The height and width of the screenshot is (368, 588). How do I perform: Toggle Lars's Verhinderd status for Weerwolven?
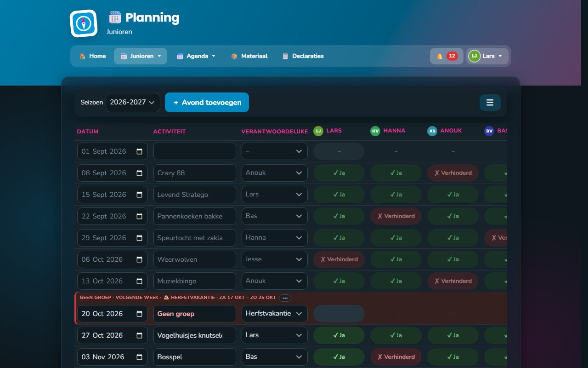point(339,259)
